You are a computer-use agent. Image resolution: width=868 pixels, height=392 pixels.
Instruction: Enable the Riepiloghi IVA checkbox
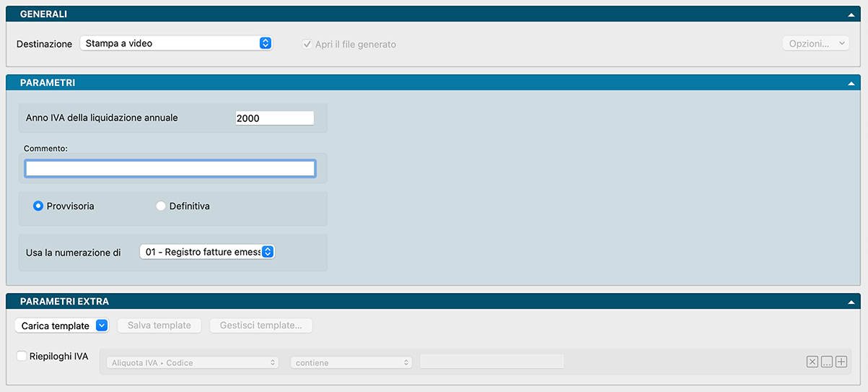coord(22,356)
